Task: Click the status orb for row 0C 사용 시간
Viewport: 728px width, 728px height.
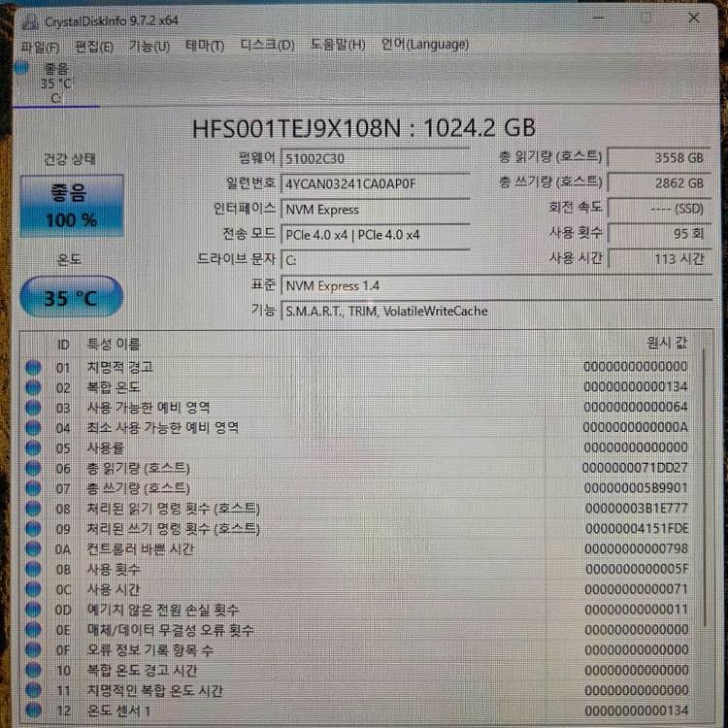Action: [33, 590]
